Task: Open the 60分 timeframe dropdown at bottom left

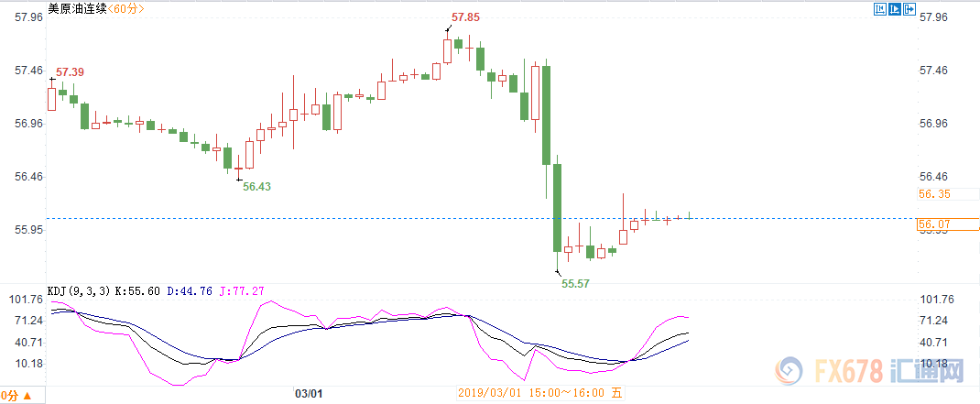Action: point(20,396)
